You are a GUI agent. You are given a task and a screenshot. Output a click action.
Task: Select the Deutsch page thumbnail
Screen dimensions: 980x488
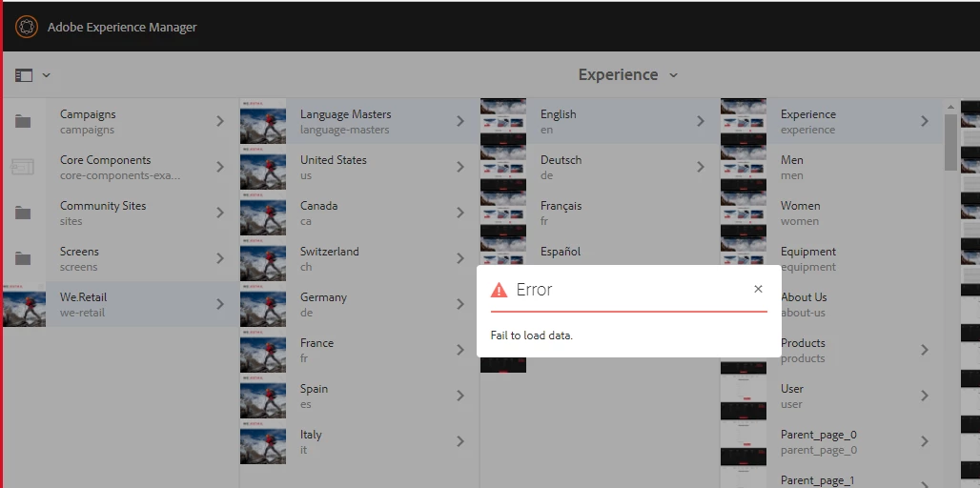(x=503, y=167)
